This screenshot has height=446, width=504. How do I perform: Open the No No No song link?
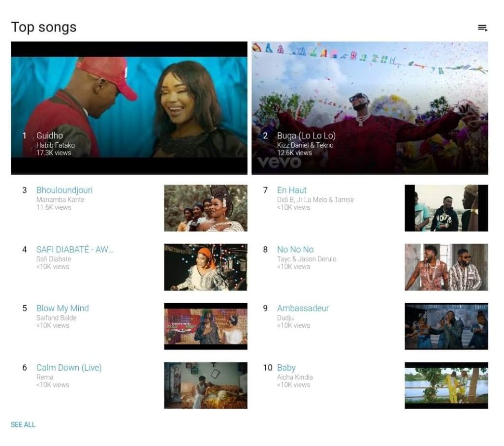coord(295,249)
